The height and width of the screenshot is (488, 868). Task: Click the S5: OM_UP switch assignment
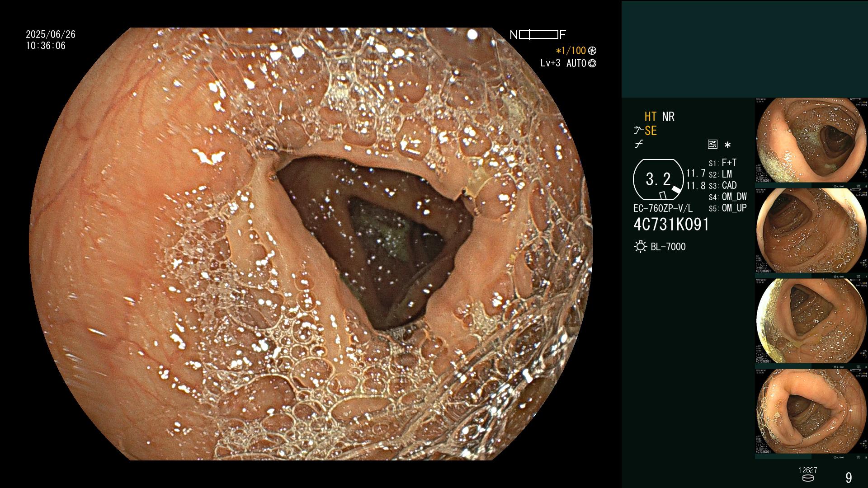pos(728,208)
